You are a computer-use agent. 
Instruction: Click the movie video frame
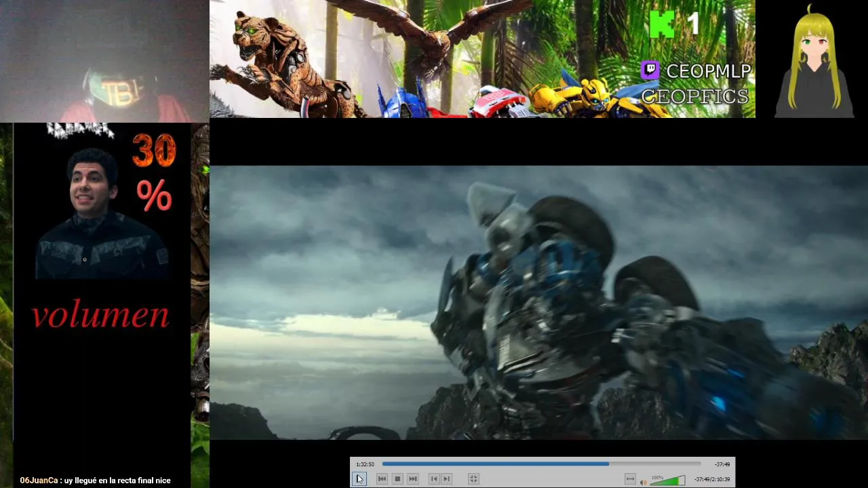click(x=538, y=302)
